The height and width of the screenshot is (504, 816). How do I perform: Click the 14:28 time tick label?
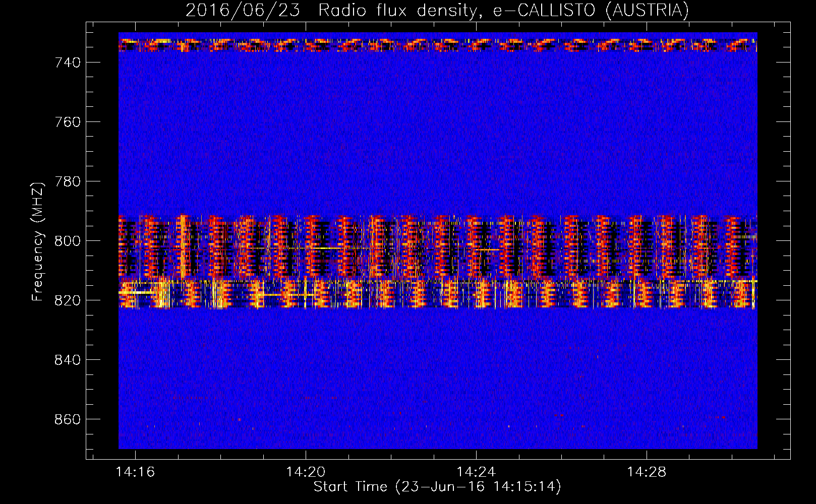coord(647,472)
